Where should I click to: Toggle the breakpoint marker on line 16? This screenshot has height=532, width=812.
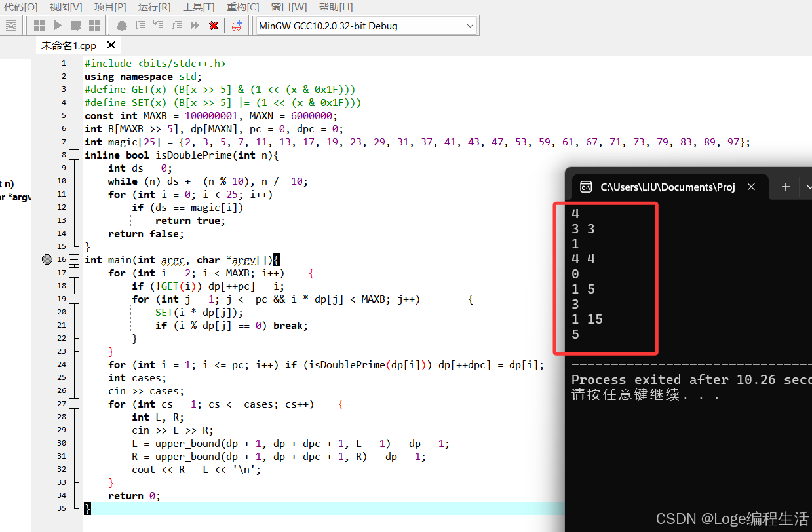(47, 259)
